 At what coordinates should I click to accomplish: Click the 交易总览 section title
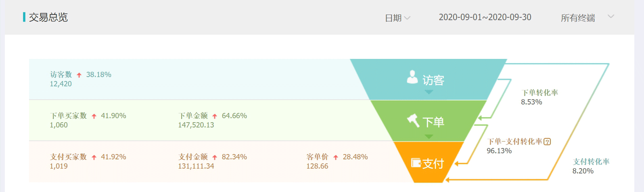48,17
